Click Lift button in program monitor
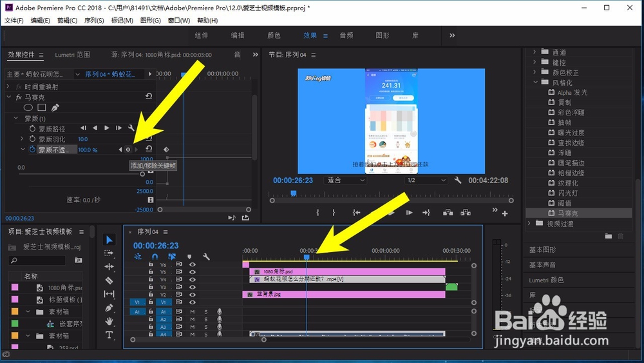This screenshot has height=363, width=644. pyautogui.click(x=448, y=213)
